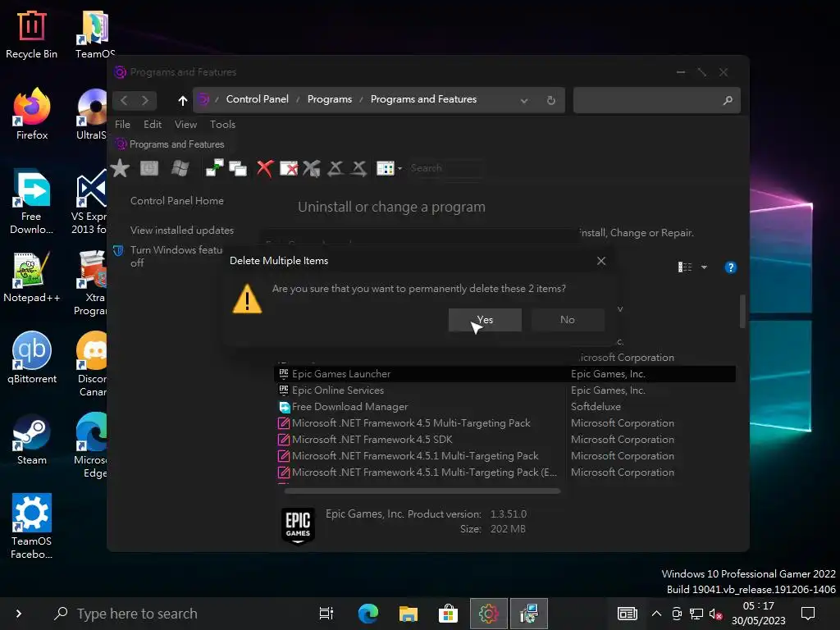The image size is (840, 630).
Task: Click the gray X with box icon
Action: (x=311, y=168)
